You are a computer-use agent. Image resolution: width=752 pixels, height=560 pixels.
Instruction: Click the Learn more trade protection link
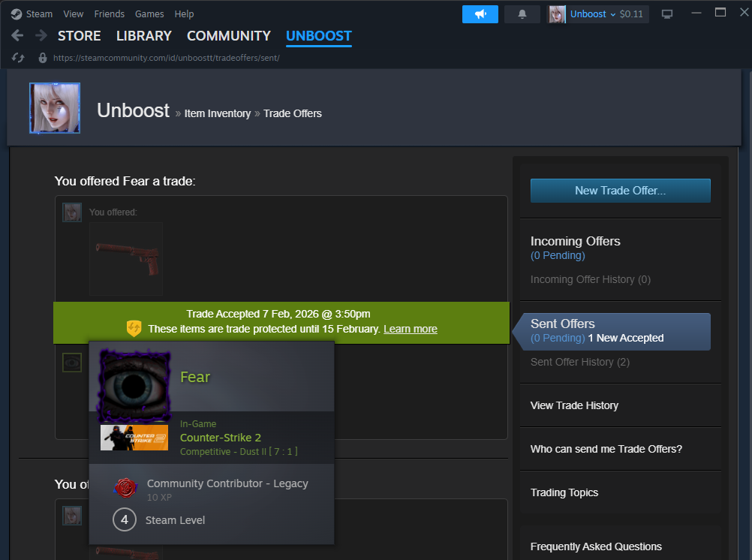point(411,329)
